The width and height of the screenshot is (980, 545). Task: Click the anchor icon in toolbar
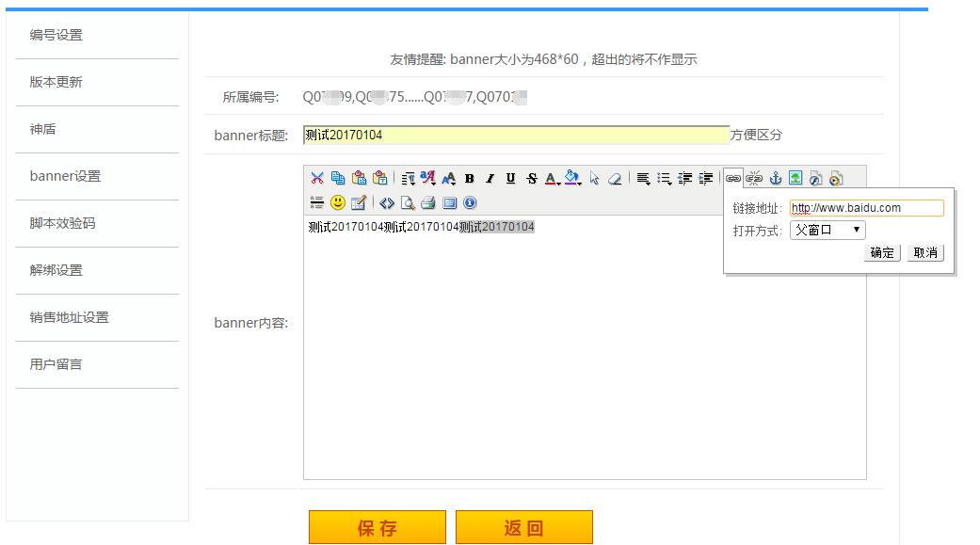(x=775, y=179)
